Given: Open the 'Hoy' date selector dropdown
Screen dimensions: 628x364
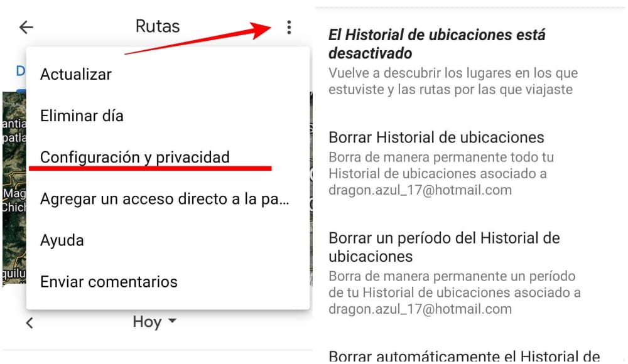Looking at the screenshot, I should click(x=153, y=322).
